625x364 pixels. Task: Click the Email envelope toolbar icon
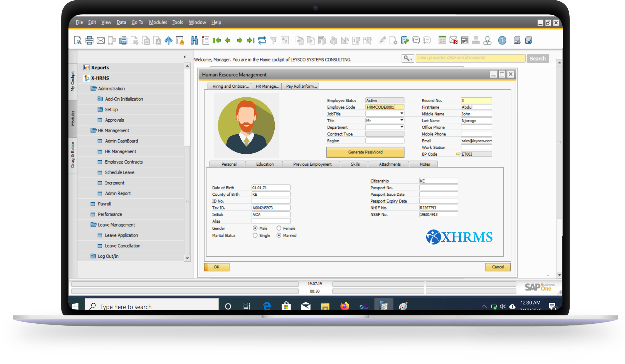coord(101,41)
